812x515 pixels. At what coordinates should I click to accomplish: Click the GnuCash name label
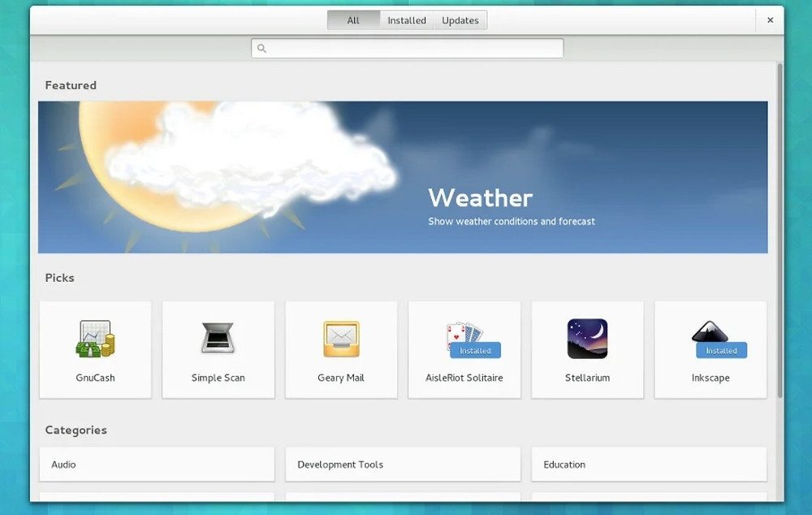tap(95, 378)
